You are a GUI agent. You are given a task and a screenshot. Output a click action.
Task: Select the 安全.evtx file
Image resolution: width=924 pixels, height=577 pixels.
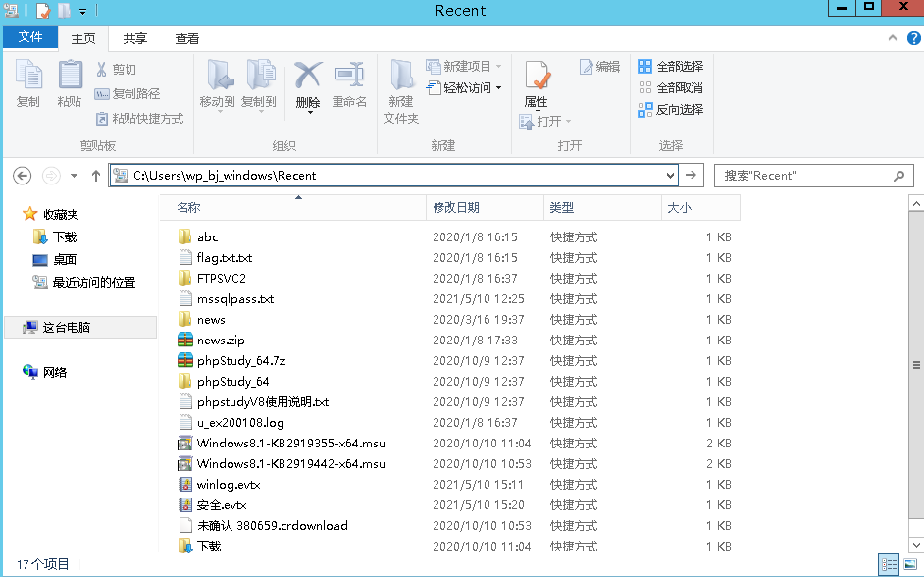pyautogui.click(x=222, y=505)
